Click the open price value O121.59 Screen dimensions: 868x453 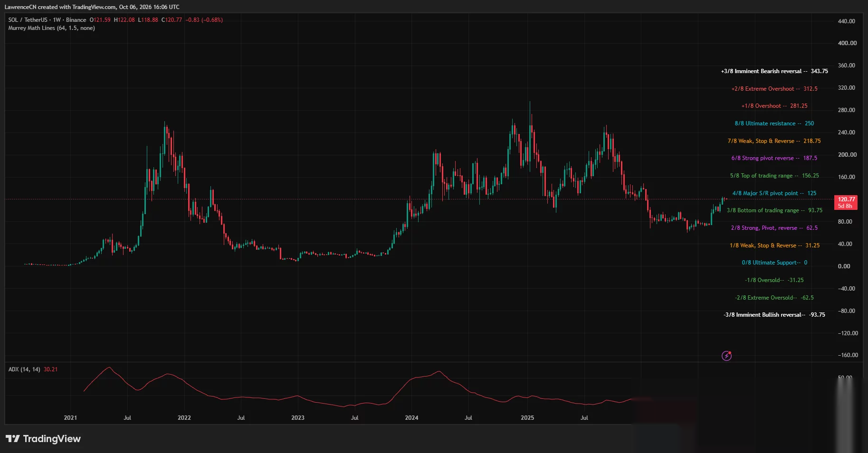coord(100,20)
